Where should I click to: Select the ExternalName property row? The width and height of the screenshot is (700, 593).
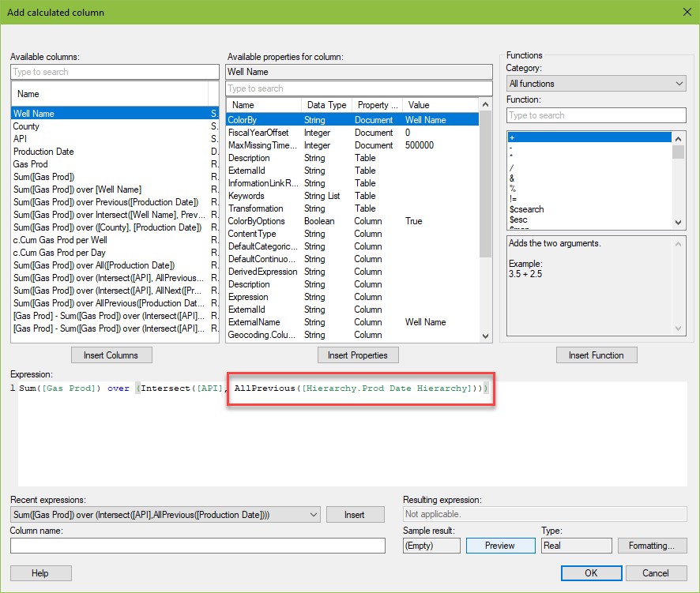[352, 322]
